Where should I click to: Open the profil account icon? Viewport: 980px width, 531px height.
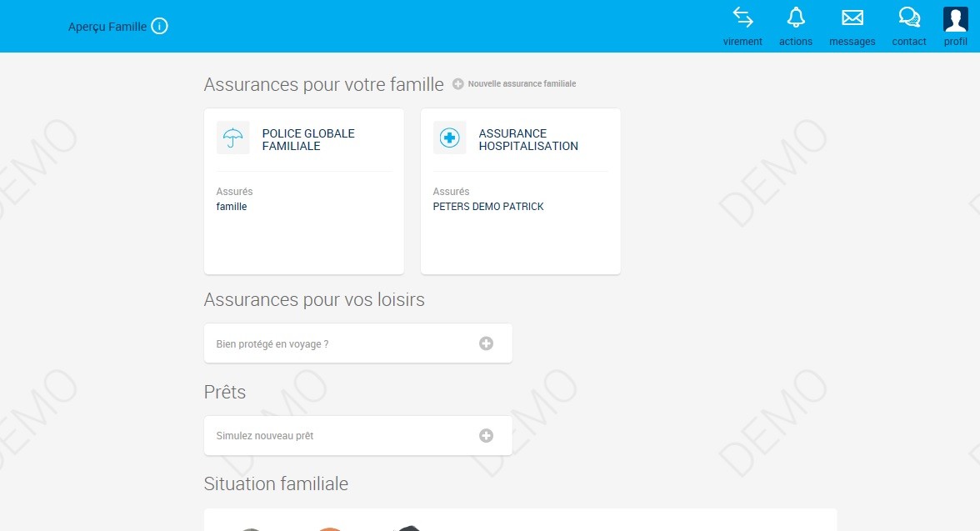point(955,17)
